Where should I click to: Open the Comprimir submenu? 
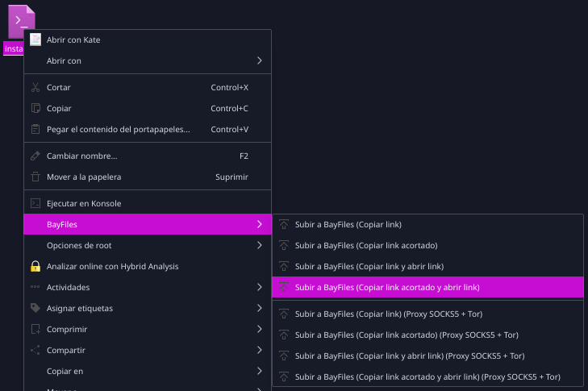pos(148,329)
